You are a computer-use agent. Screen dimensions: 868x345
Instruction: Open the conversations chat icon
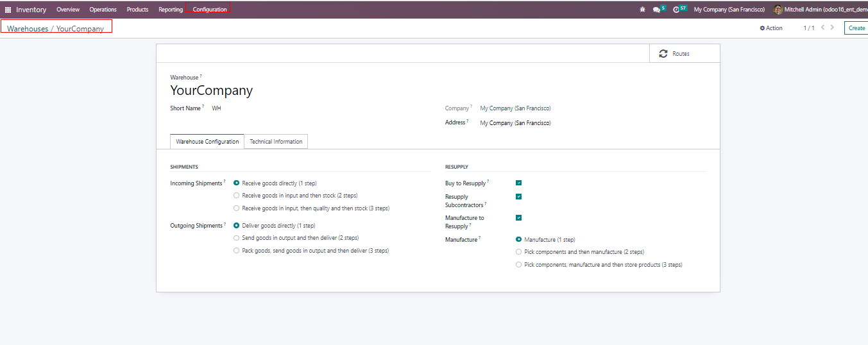click(656, 10)
